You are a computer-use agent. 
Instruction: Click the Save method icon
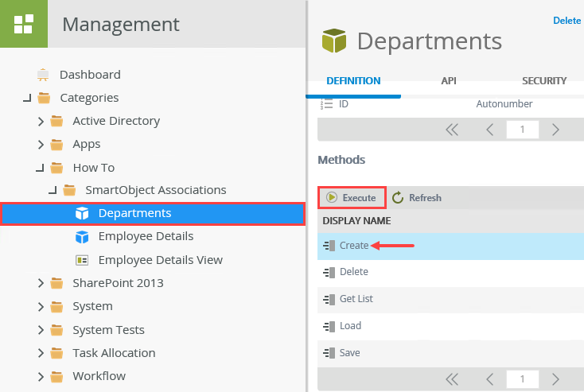(x=329, y=353)
